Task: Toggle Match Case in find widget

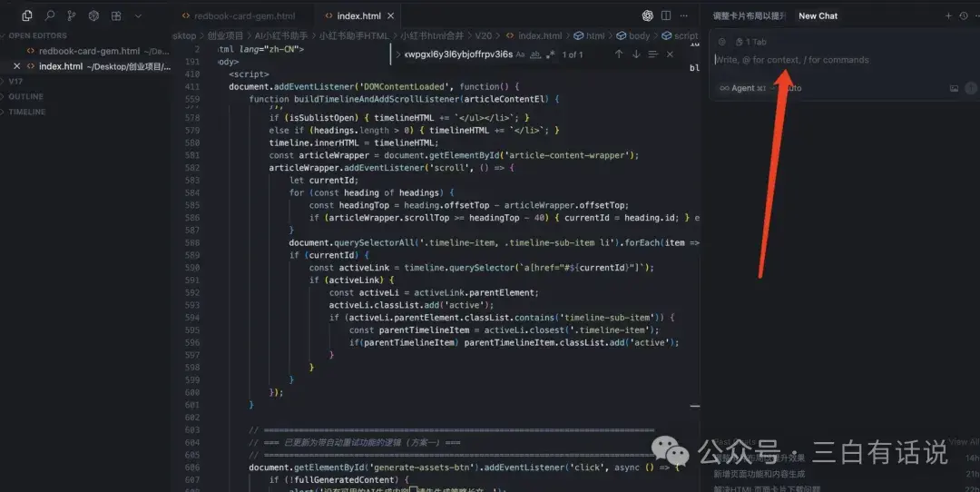Action: 520,54
